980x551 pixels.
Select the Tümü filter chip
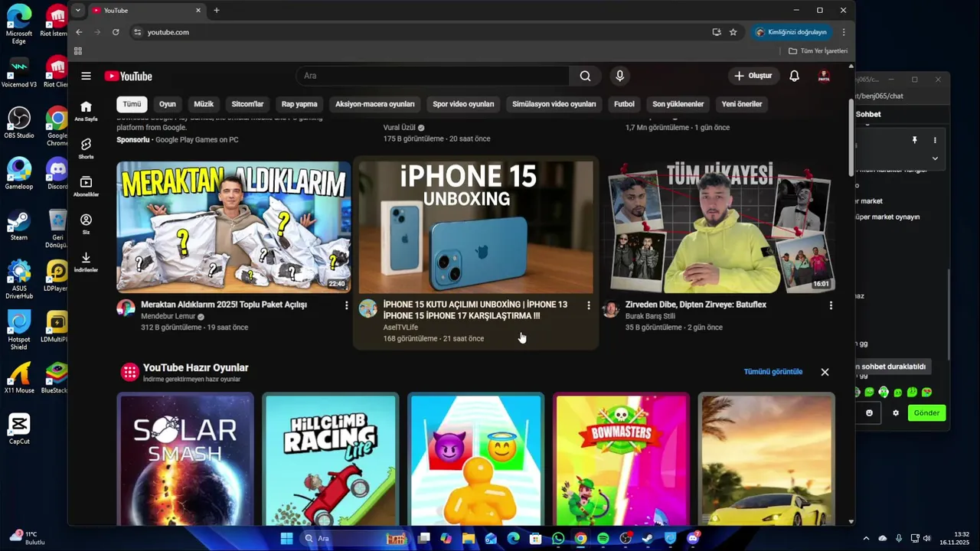point(132,104)
